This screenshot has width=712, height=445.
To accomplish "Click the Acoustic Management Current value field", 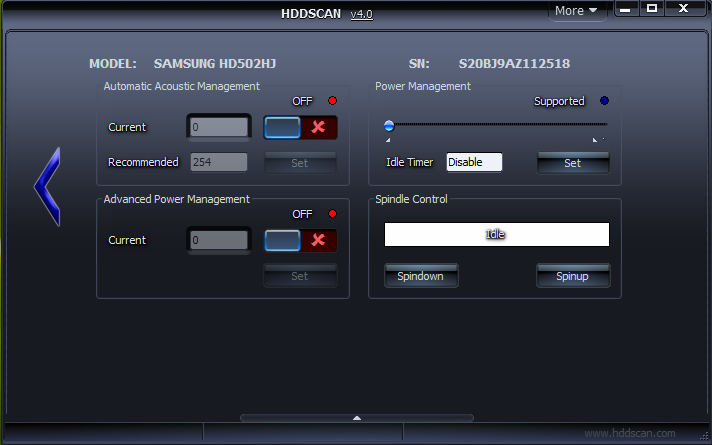I will (x=218, y=127).
